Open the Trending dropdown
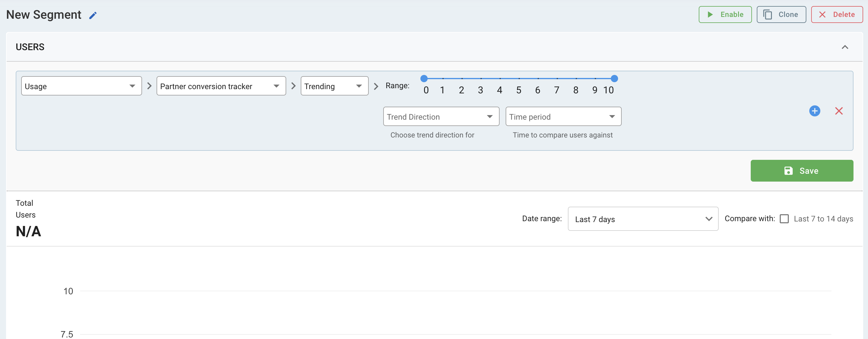868x339 pixels. point(334,86)
